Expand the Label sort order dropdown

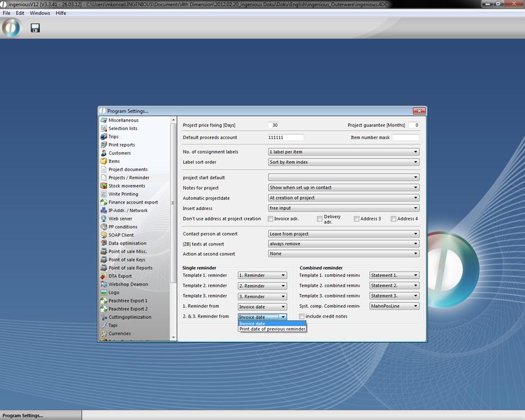coord(343,162)
